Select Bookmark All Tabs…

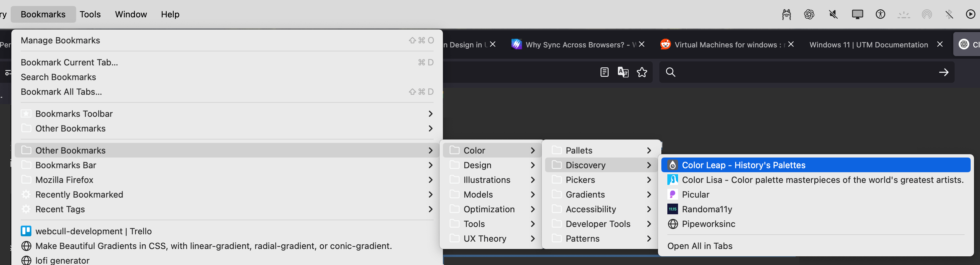click(x=227, y=92)
